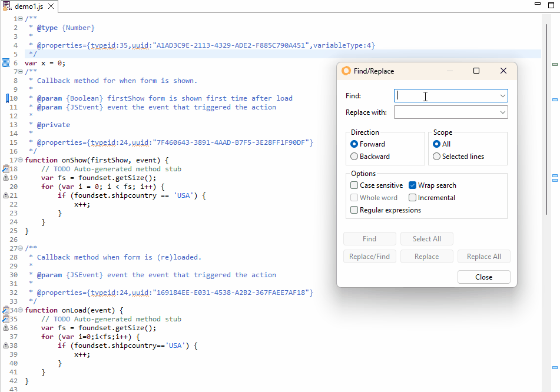560x392 pixels.
Task: Click the blue marker beside line 6
Action: pos(6,63)
